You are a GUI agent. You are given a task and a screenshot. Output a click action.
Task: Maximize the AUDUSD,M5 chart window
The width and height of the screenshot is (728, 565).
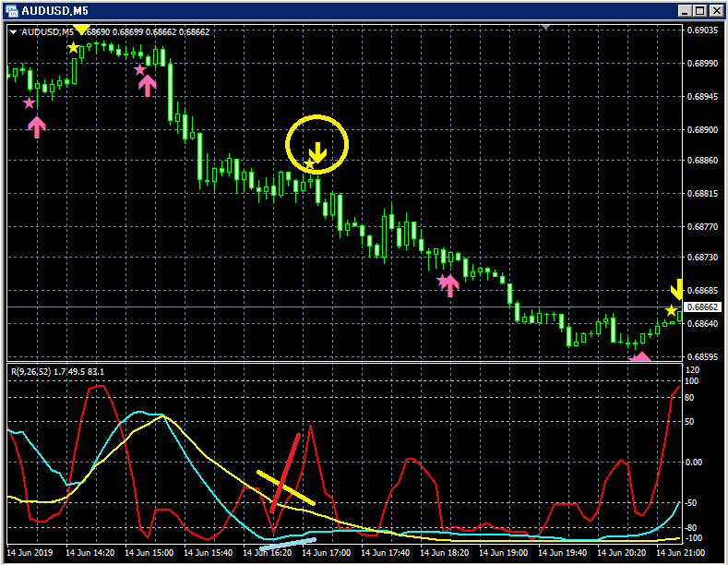(700, 11)
